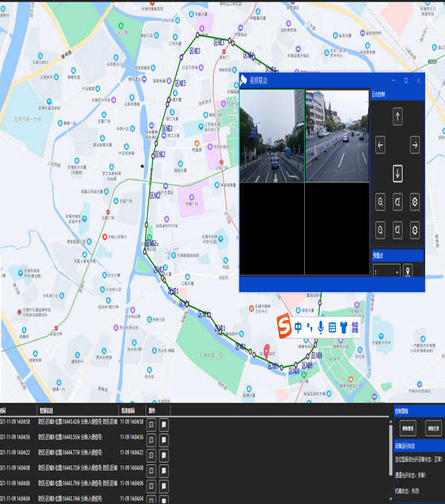Click filled flag icon for 14:04:08 alarm row

164,471
